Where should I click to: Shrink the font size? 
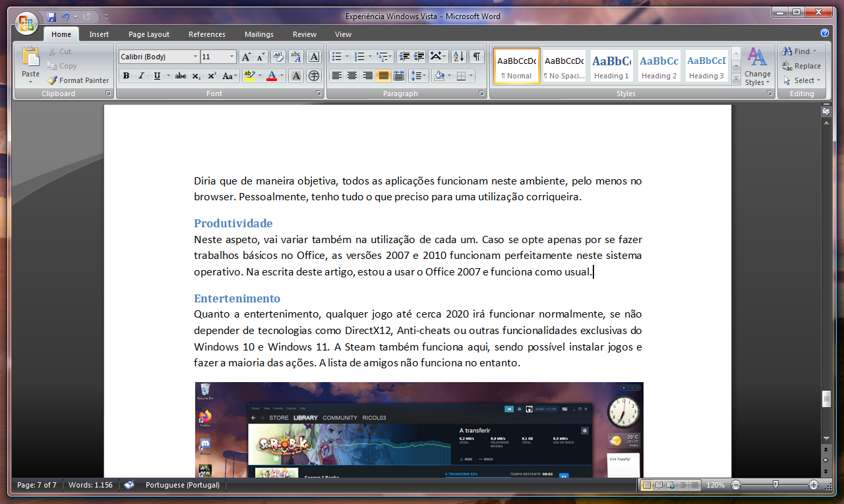(260, 57)
